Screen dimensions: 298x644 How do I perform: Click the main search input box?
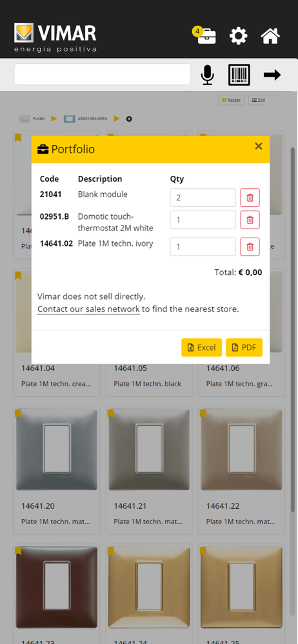tap(103, 74)
